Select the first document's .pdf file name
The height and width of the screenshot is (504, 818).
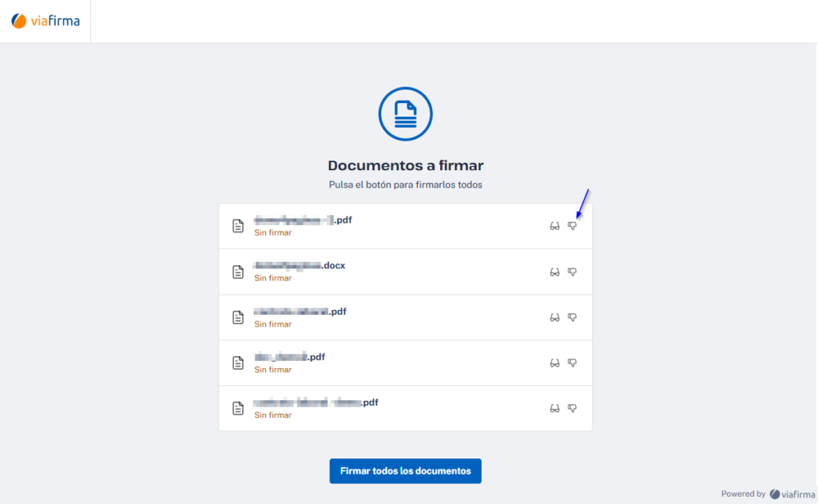[303, 220]
